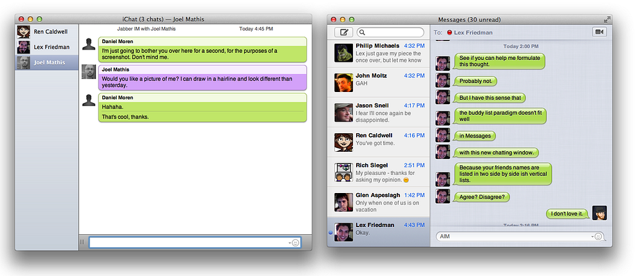Click the search field in Messages
This screenshot has width=644, height=276.
point(390,32)
